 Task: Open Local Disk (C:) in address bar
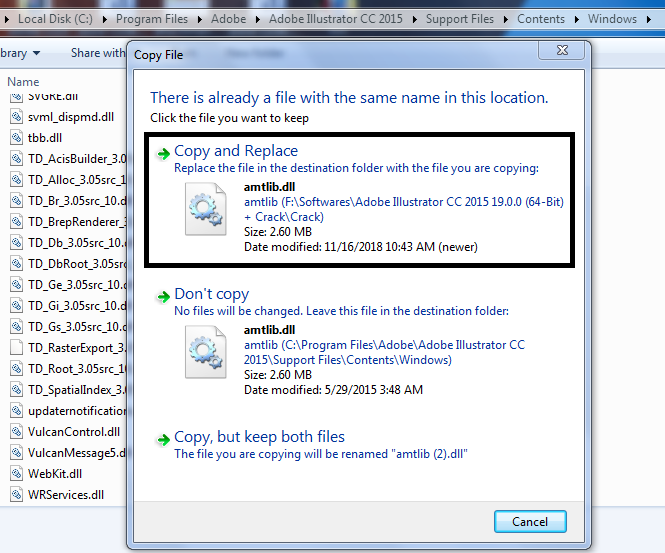tap(55, 19)
